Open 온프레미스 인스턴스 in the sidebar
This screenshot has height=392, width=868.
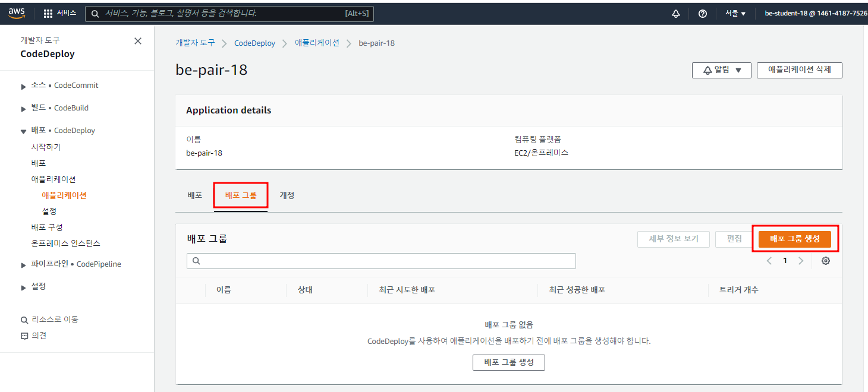click(x=65, y=244)
